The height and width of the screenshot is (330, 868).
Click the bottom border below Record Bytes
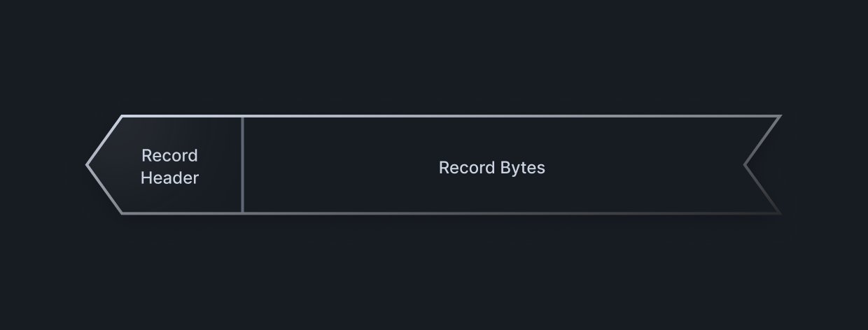pos(491,213)
